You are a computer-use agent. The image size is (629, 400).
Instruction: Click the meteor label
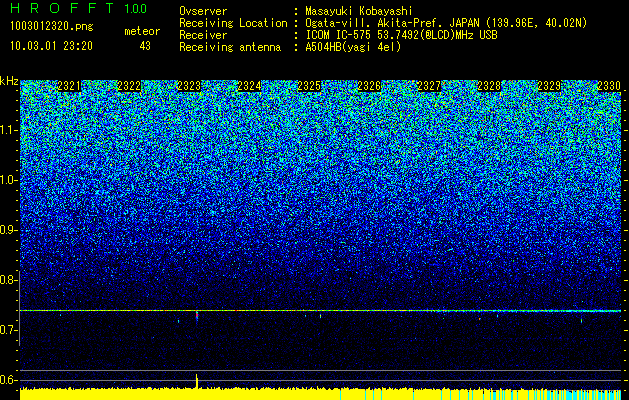pos(142,31)
